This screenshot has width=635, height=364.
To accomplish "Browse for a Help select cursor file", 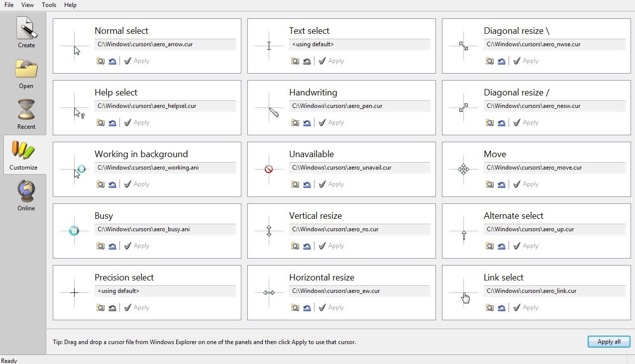I will pos(101,122).
